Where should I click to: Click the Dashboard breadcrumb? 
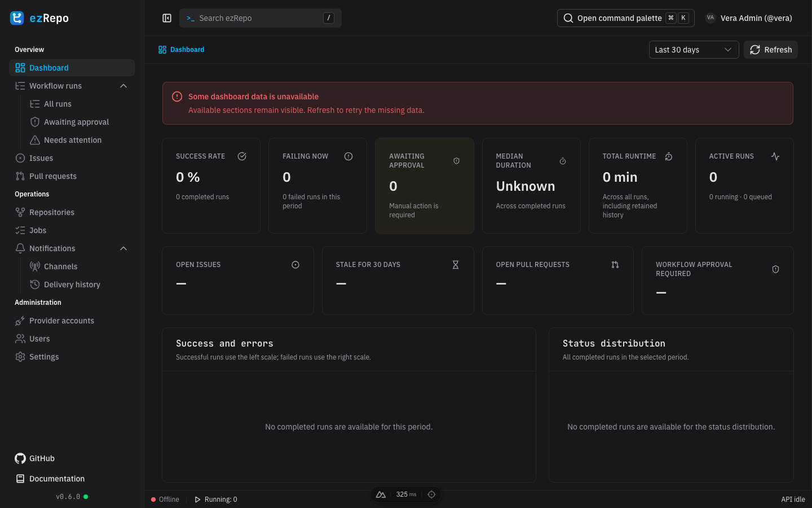181,50
